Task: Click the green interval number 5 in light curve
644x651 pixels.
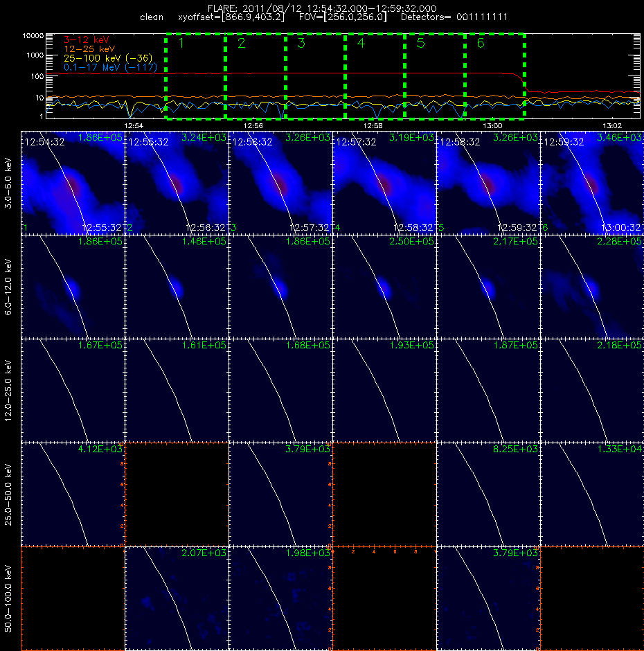Action: tap(420, 43)
